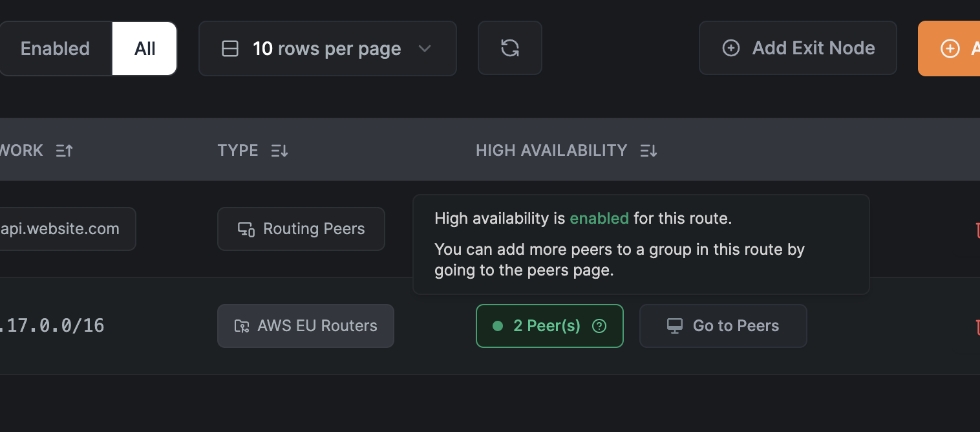Click the sort icon next to NETWORK column
This screenshot has width=980, height=432.
(x=63, y=150)
